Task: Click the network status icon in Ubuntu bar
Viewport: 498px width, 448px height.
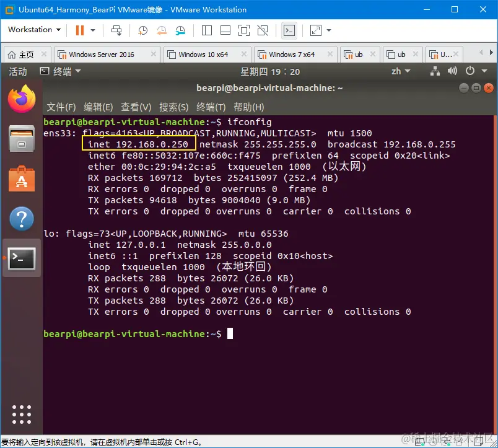Action: click(435, 71)
